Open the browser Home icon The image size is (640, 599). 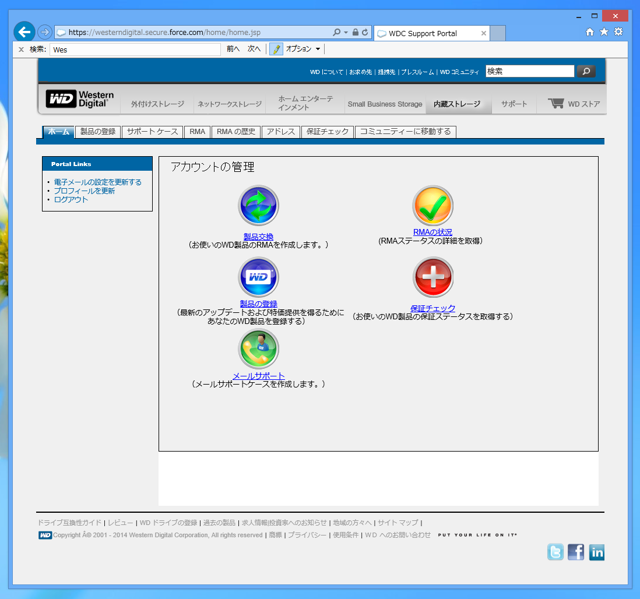tap(589, 32)
